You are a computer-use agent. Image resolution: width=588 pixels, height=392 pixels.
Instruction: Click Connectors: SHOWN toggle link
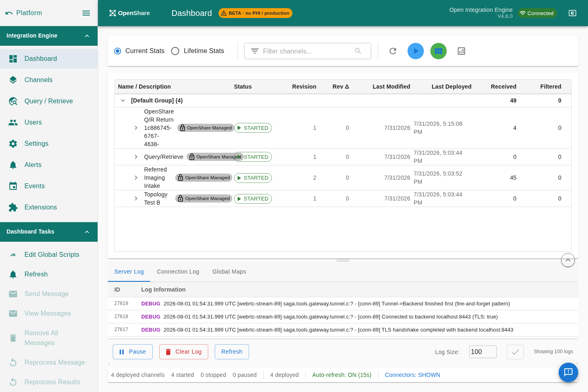(412, 375)
